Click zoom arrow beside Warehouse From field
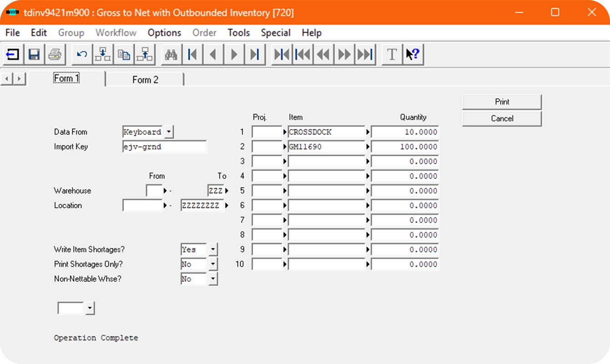The width and height of the screenshot is (610, 364). (x=165, y=191)
